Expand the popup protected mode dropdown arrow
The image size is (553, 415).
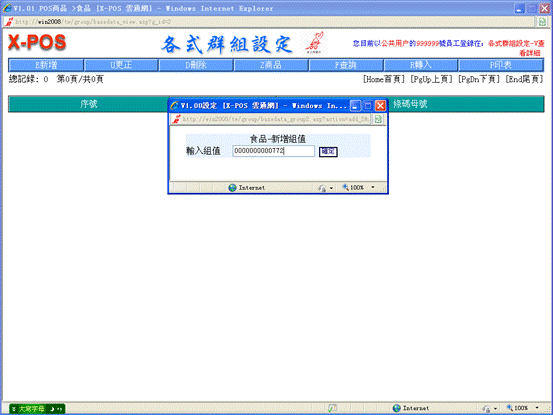331,188
